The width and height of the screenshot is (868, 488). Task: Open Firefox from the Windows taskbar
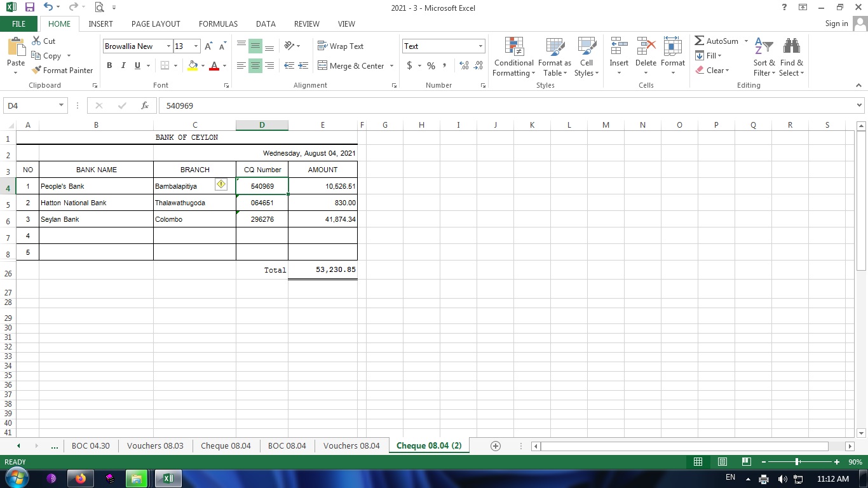[x=81, y=478]
